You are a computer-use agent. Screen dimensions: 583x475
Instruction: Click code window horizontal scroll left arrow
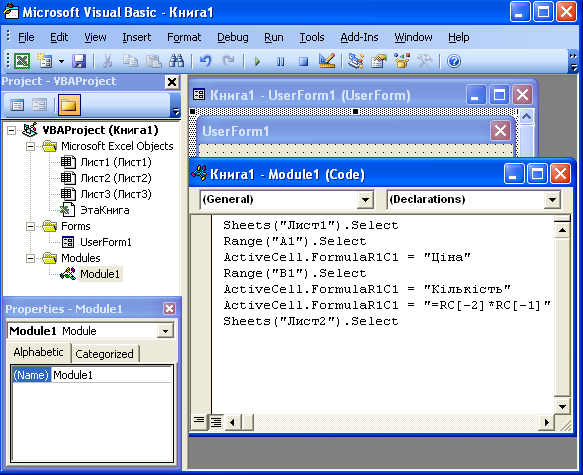[x=233, y=422]
